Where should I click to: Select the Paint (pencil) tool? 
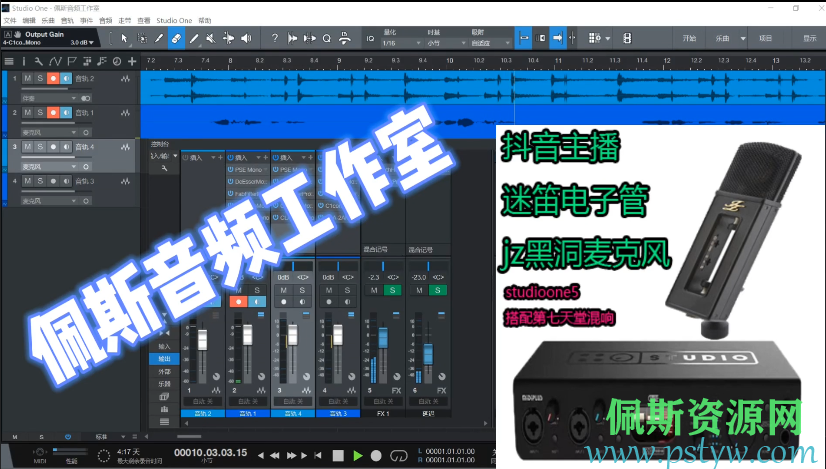coord(194,38)
